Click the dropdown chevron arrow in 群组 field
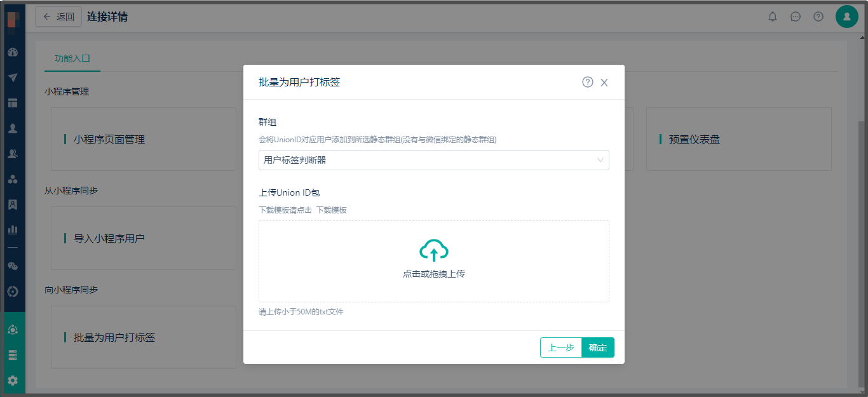This screenshot has height=397, width=868. [600, 160]
